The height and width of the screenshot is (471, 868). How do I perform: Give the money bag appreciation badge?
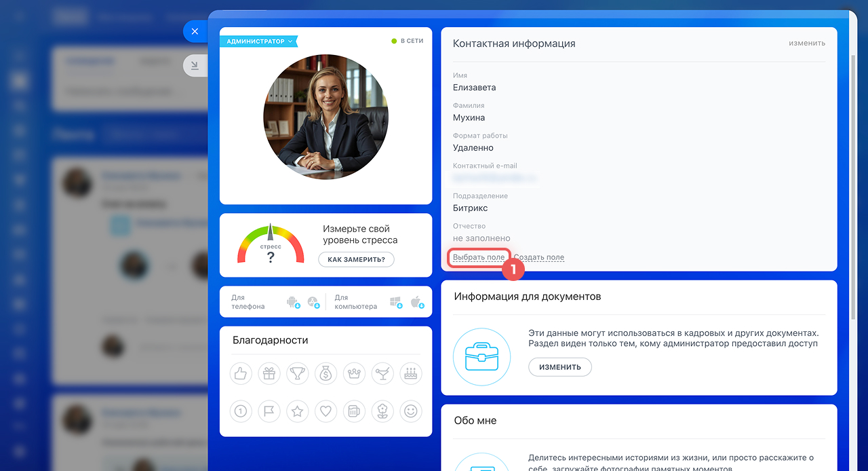325,373
